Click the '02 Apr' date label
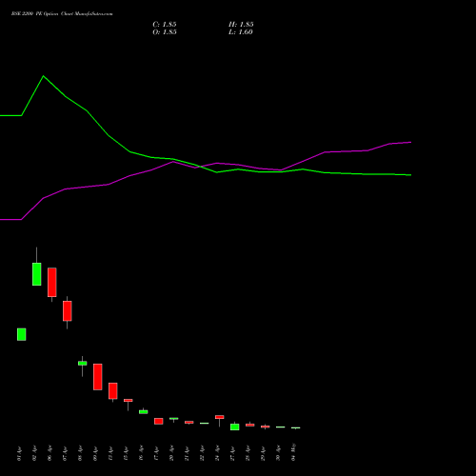 pyautogui.click(x=34, y=453)
